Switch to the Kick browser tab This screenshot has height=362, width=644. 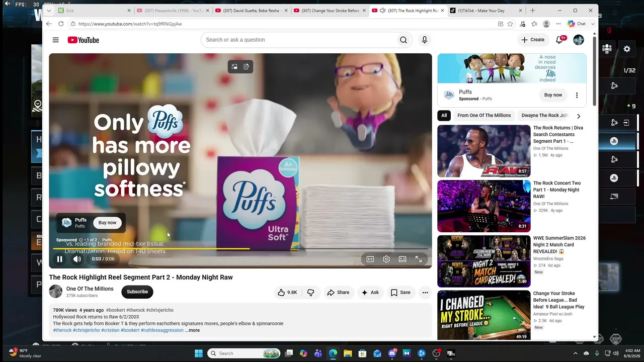coord(93,11)
